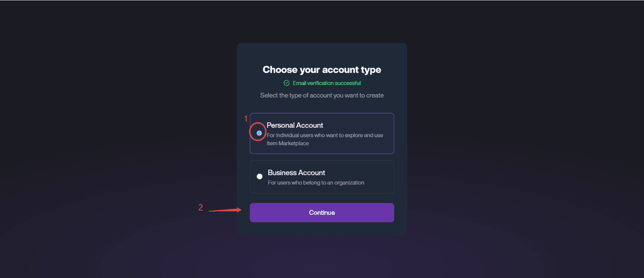Click the "Email verification successful" message
This screenshot has width=644, height=278.
point(327,83)
